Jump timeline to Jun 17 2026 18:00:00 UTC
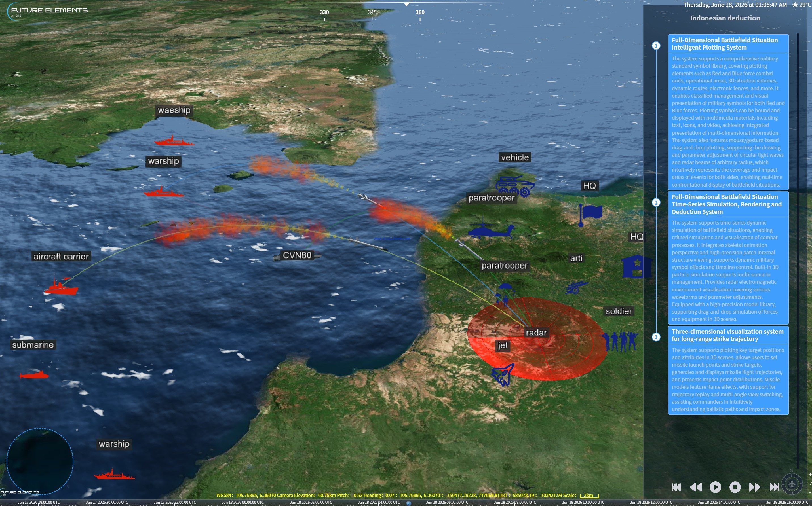Viewport: 812px width, 506px height. (39, 502)
